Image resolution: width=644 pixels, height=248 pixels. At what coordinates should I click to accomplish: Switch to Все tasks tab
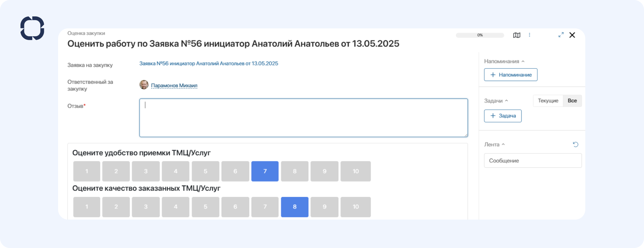pyautogui.click(x=572, y=101)
